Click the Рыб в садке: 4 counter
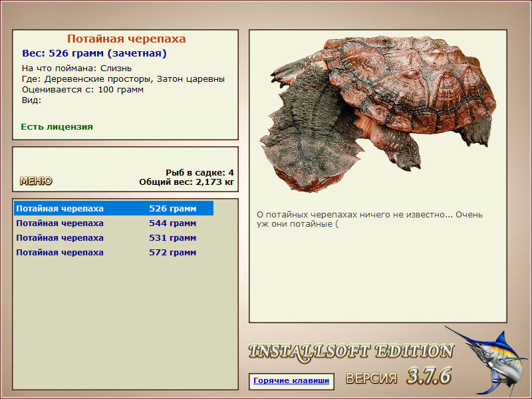Image resolution: width=532 pixels, height=399 pixels. coord(200,173)
